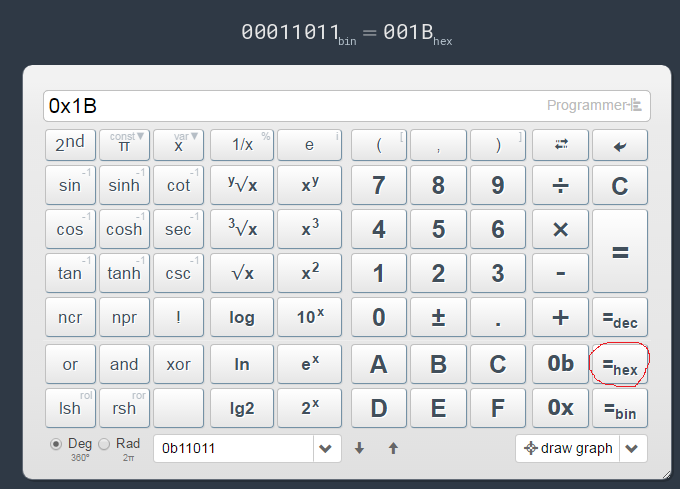Image resolution: width=680 pixels, height=489 pixels.
Task: Select the Rad angle mode
Action: click(x=108, y=444)
